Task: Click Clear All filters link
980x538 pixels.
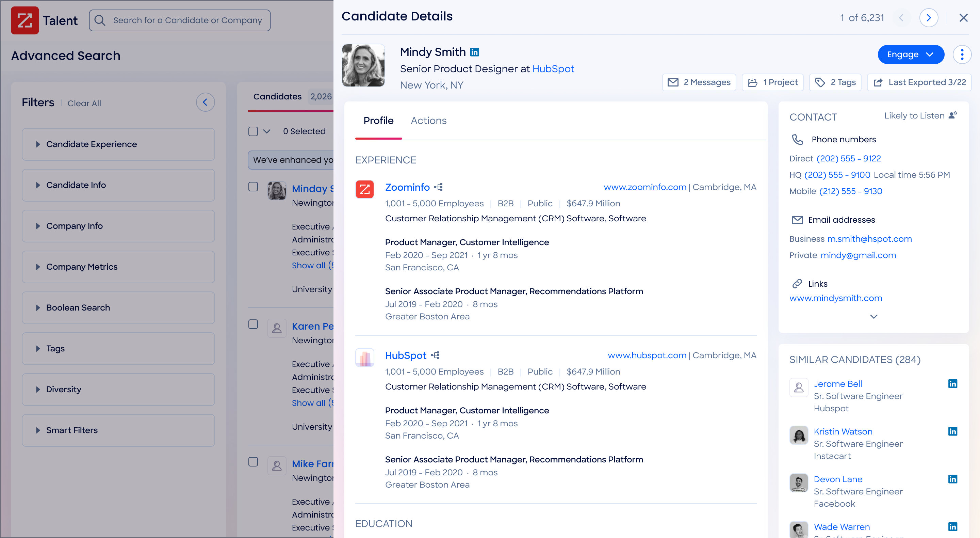Action: tap(84, 103)
